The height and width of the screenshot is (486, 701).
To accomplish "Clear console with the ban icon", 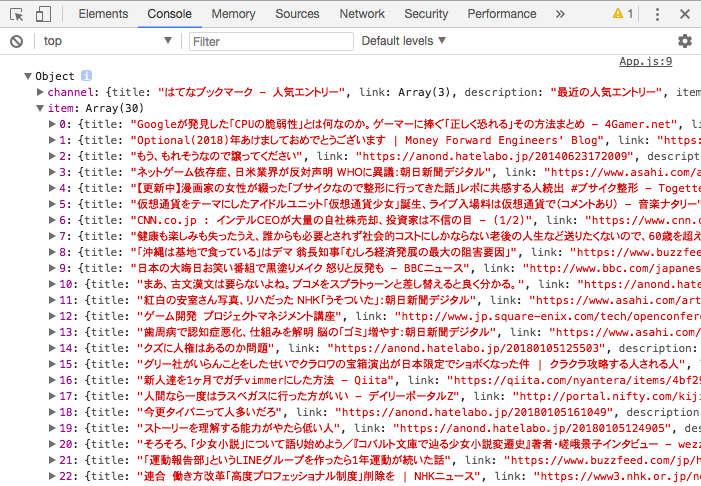I will coord(17,42).
